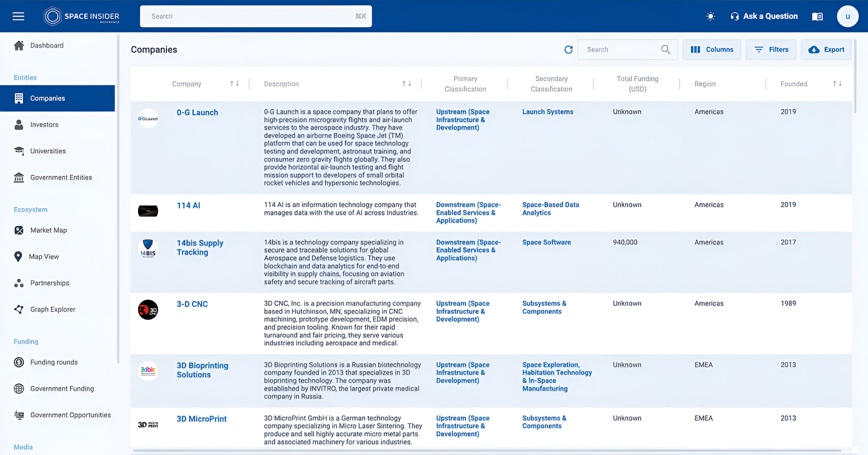Open Space-Based Data Analytics link
The image size is (868, 455).
pyautogui.click(x=551, y=209)
